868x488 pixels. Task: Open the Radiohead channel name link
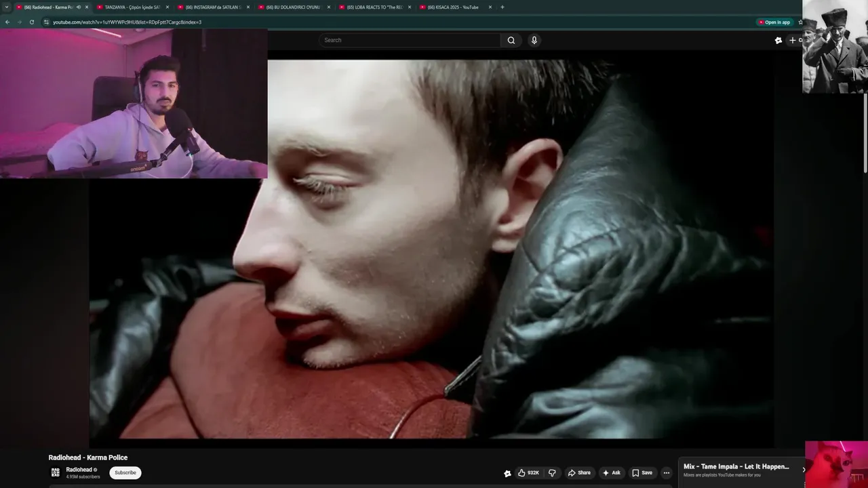pyautogui.click(x=79, y=470)
